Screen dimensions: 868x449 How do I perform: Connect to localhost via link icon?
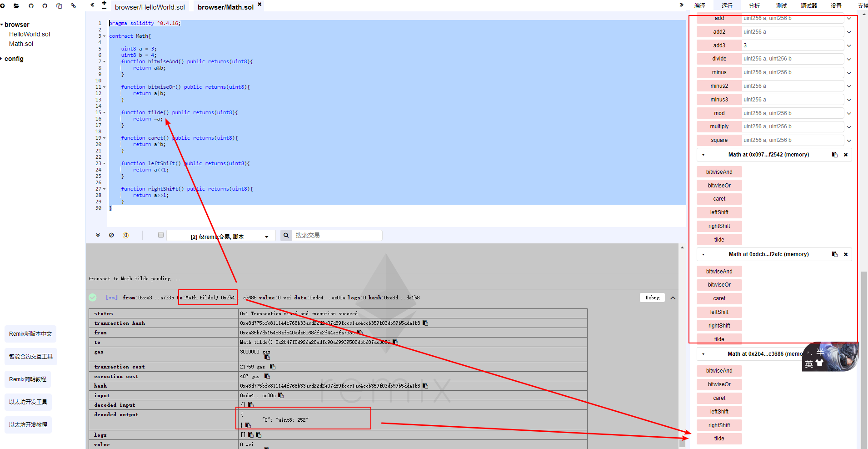pyautogui.click(x=73, y=6)
